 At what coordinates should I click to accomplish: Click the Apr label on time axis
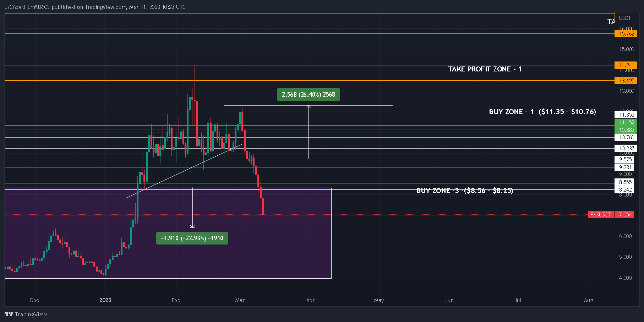pyautogui.click(x=310, y=300)
